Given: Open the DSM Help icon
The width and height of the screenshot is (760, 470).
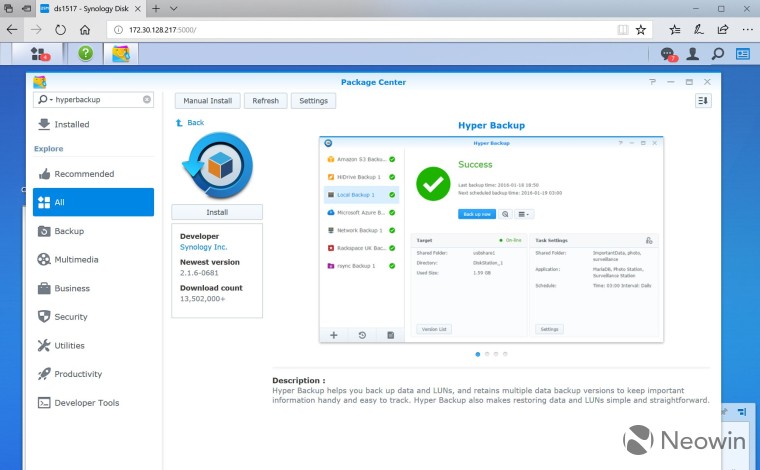Looking at the screenshot, I should coord(85,53).
